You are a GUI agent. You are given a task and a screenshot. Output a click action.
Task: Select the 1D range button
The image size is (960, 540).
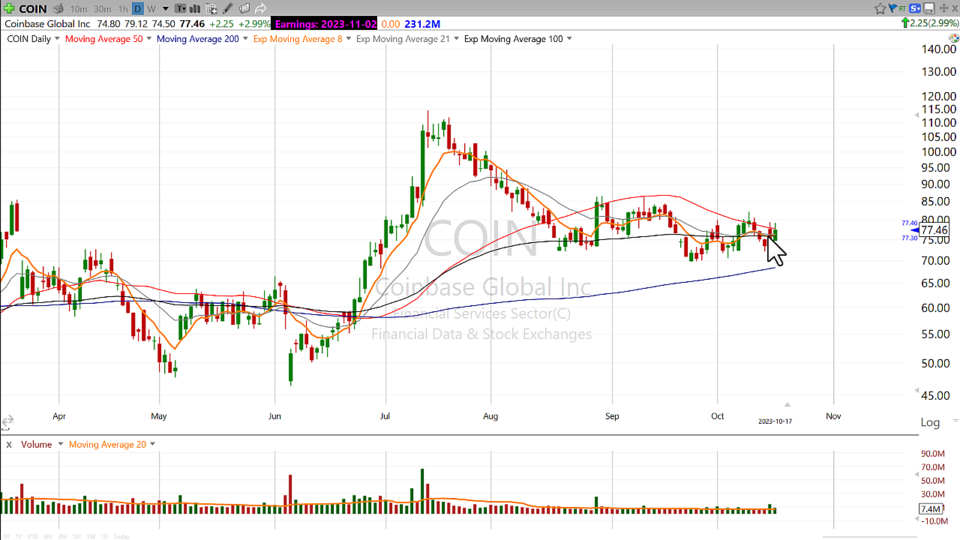[x=105, y=537]
